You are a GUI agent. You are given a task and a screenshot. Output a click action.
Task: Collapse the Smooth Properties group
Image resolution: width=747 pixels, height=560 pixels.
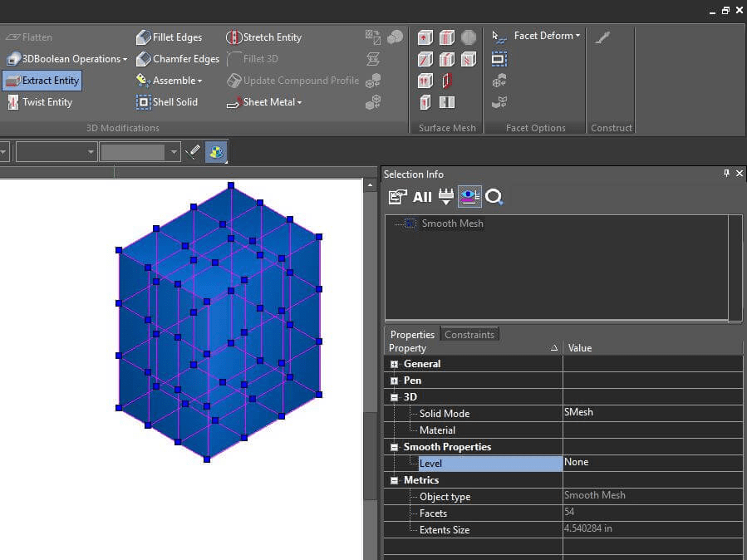[x=395, y=447]
